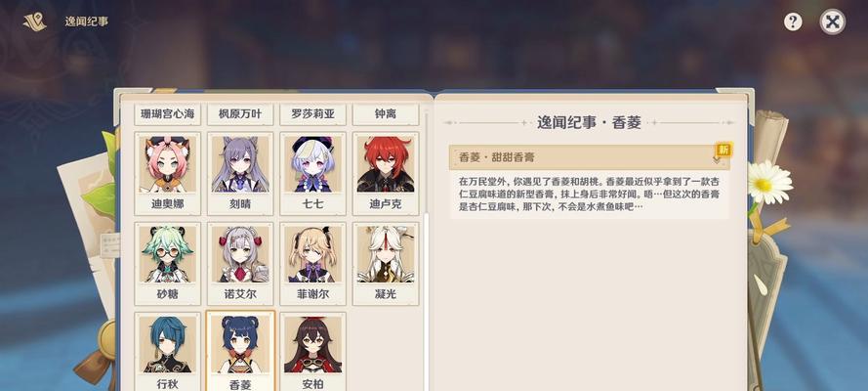Open the help question mark icon
Image resolution: width=868 pixels, height=391 pixels.
pyautogui.click(x=793, y=22)
